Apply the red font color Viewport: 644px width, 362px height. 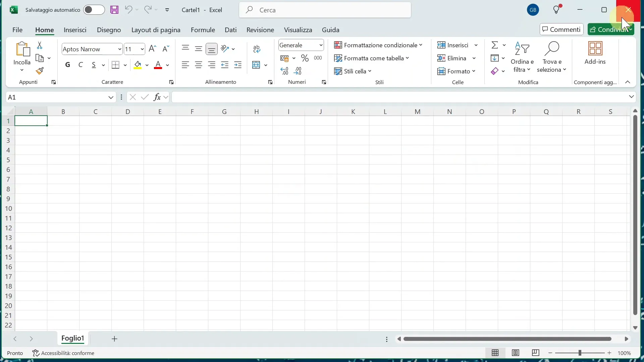click(158, 65)
